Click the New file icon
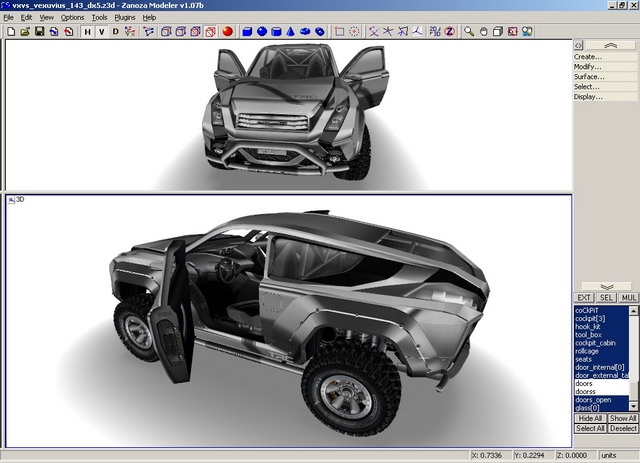 [x=10, y=31]
